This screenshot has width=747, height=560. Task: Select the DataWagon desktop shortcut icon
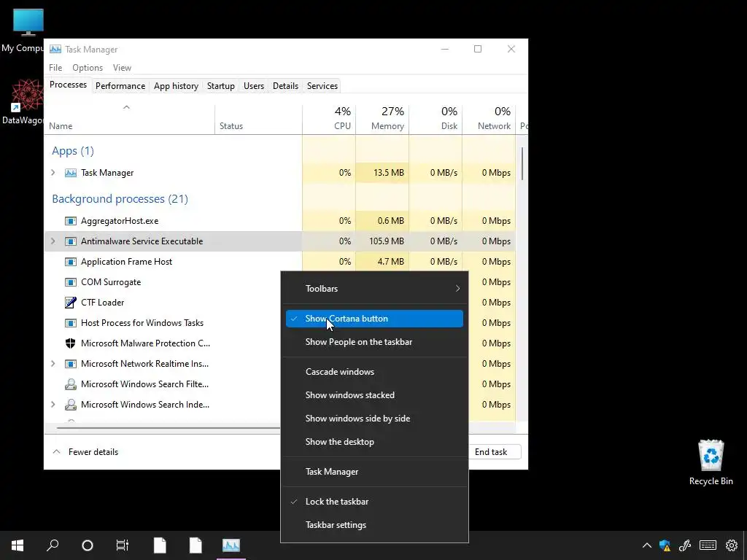pos(27,96)
